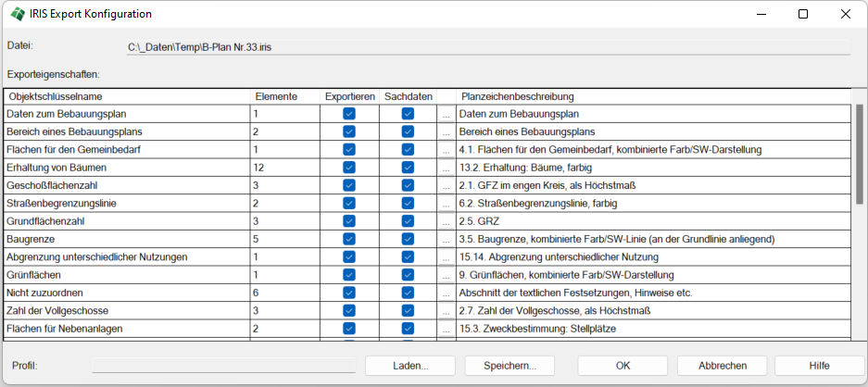Click the Elemente column header

(284, 96)
